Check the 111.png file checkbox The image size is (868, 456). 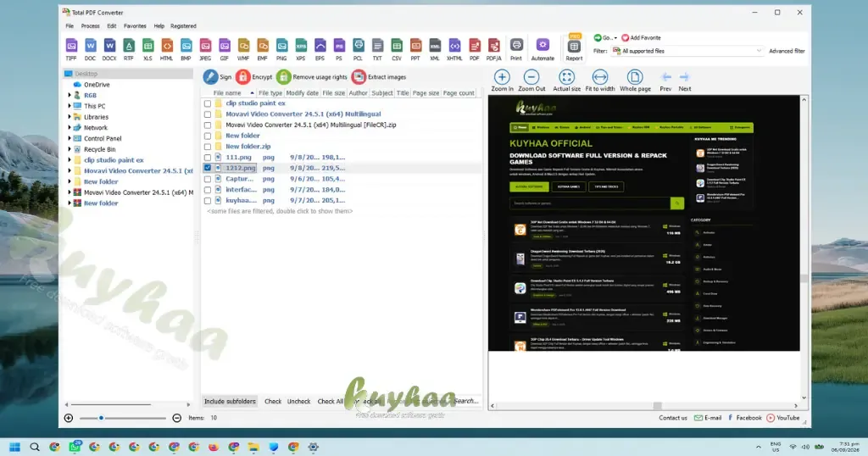pyautogui.click(x=208, y=158)
